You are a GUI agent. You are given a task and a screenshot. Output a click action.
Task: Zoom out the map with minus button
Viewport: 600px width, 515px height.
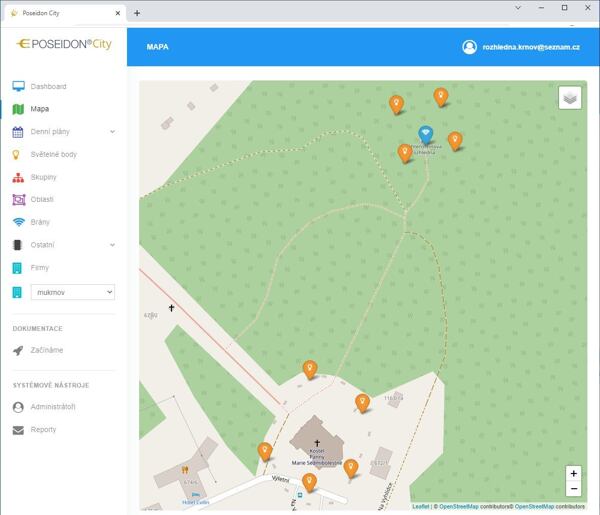573,489
